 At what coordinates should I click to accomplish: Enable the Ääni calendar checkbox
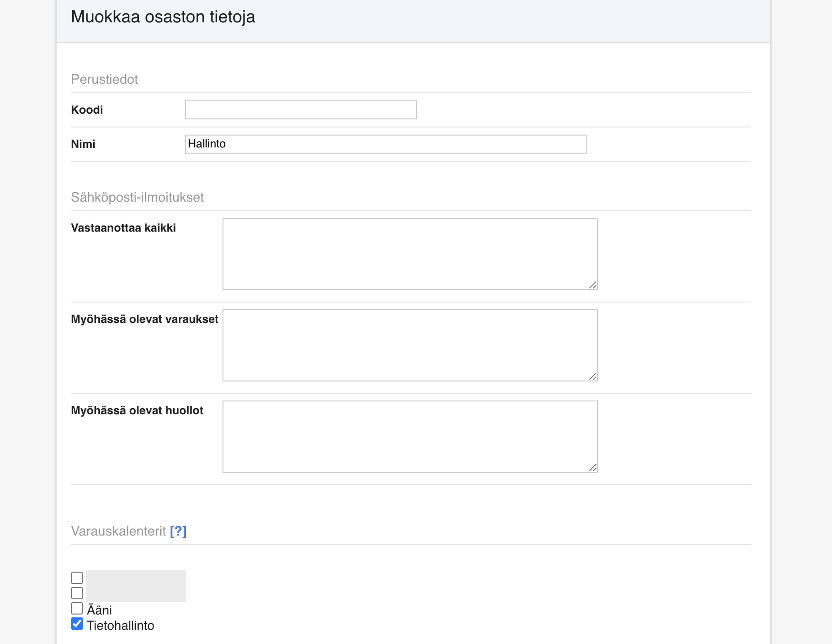[x=77, y=608]
